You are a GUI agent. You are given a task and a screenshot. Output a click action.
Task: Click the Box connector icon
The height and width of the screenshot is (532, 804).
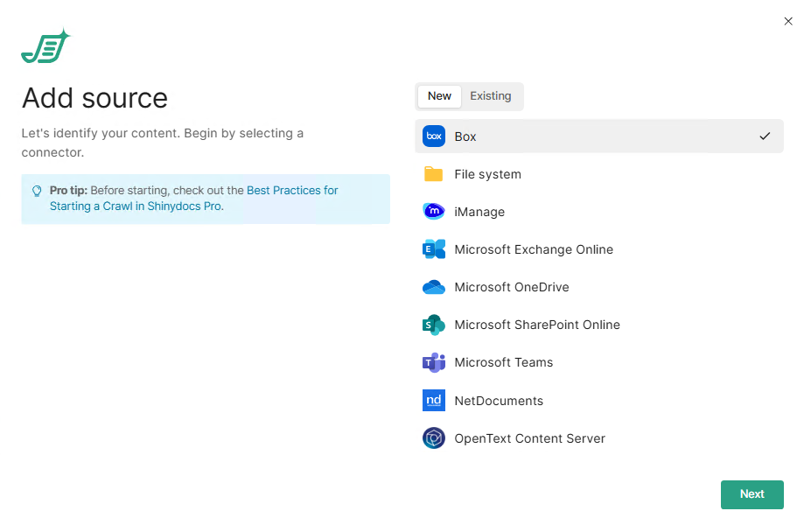(434, 136)
